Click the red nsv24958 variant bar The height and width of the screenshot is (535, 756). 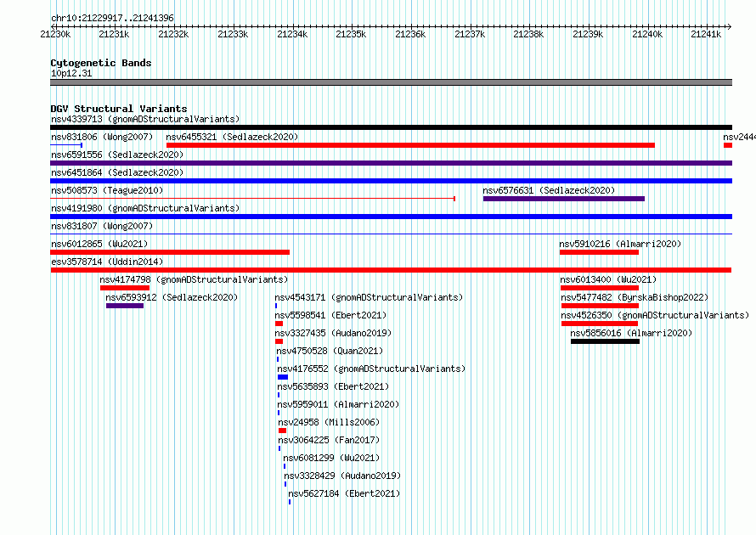[x=283, y=431]
